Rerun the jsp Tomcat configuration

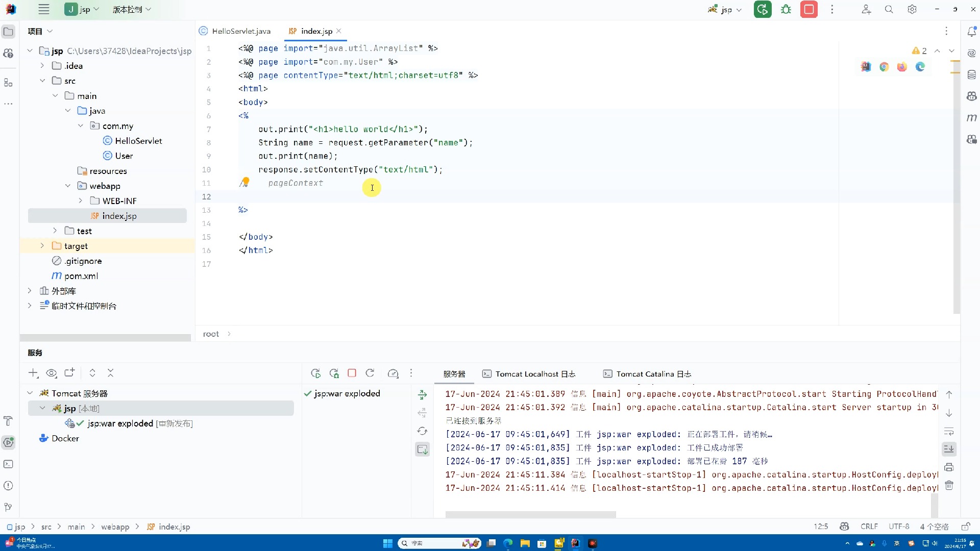[x=763, y=9]
